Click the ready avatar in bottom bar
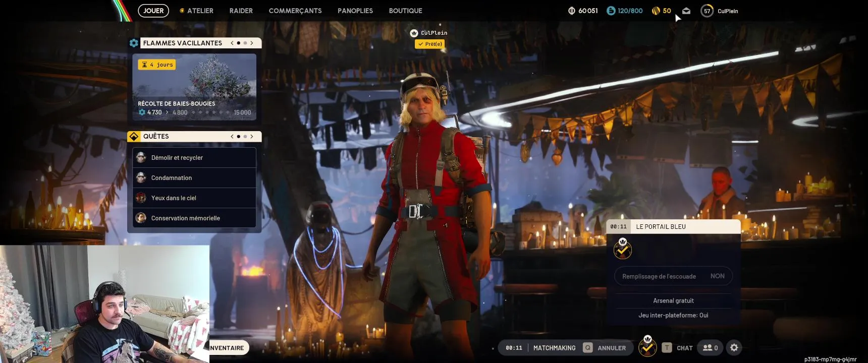Image resolution: width=868 pixels, height=363 pixels. pos(647,346)
